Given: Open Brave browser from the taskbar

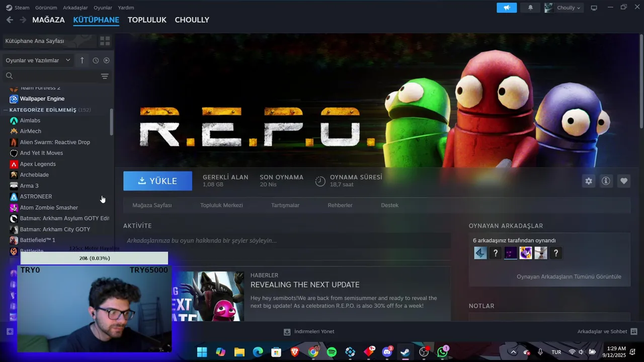Looking at the screenshot, I should (295, 352).
